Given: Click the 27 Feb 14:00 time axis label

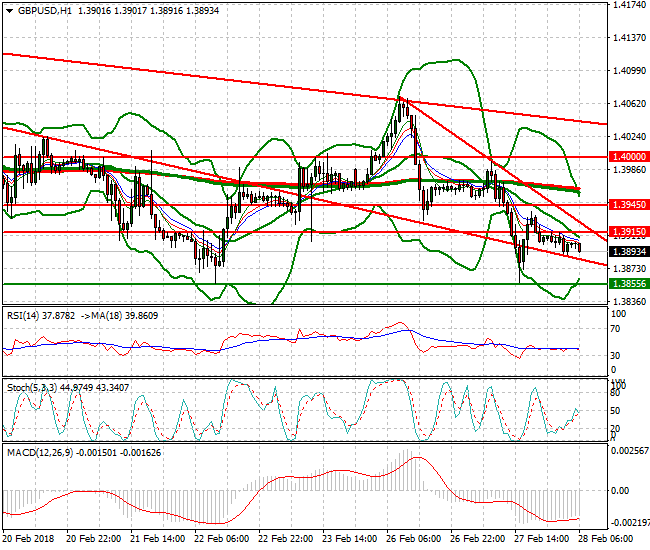Looking at the screenshot, I should coord(541,539).
